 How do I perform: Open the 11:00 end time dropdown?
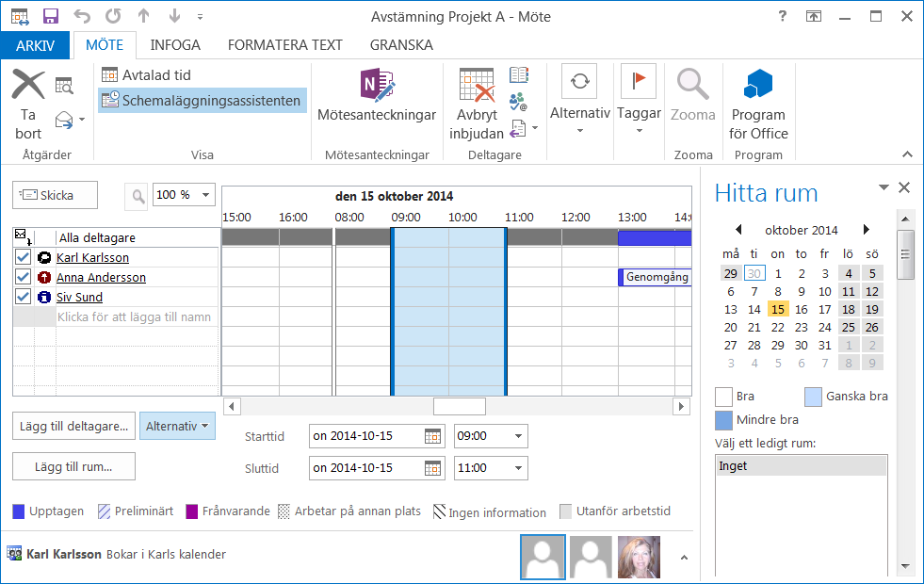pos(519,468)
